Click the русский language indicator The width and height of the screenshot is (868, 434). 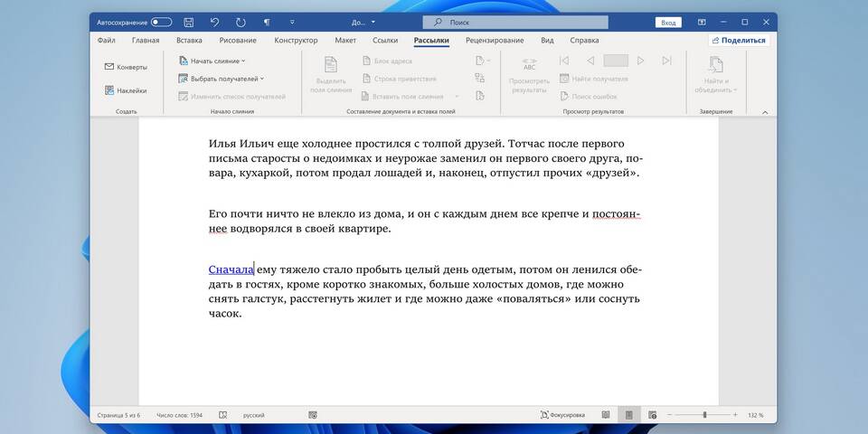tap(253, 415)
